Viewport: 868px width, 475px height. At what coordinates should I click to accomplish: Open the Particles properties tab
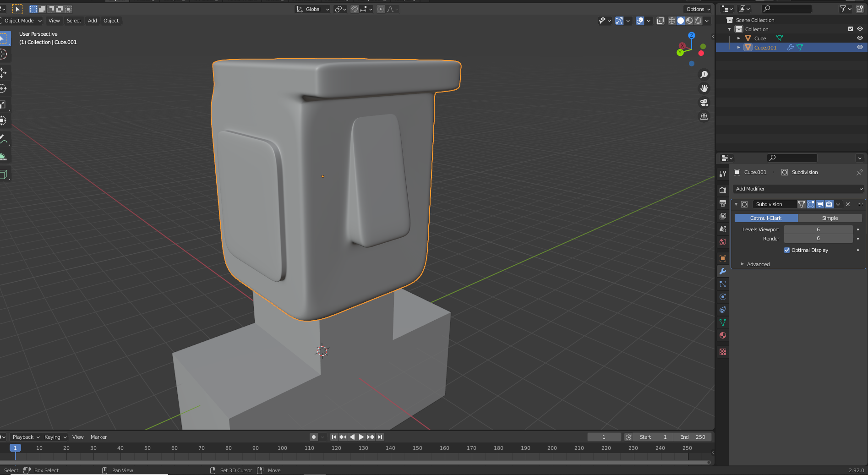[x=723, y=284]
